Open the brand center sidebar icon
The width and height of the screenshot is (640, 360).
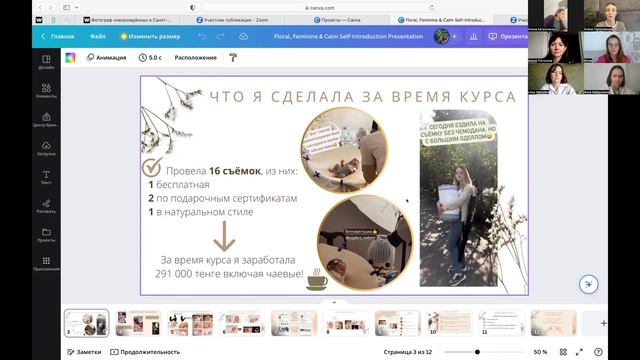(46, 120)
